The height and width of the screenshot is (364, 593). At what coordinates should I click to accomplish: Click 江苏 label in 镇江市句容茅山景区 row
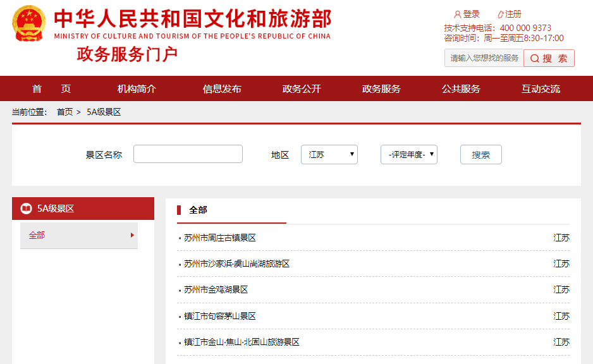[x=561, y=316]
